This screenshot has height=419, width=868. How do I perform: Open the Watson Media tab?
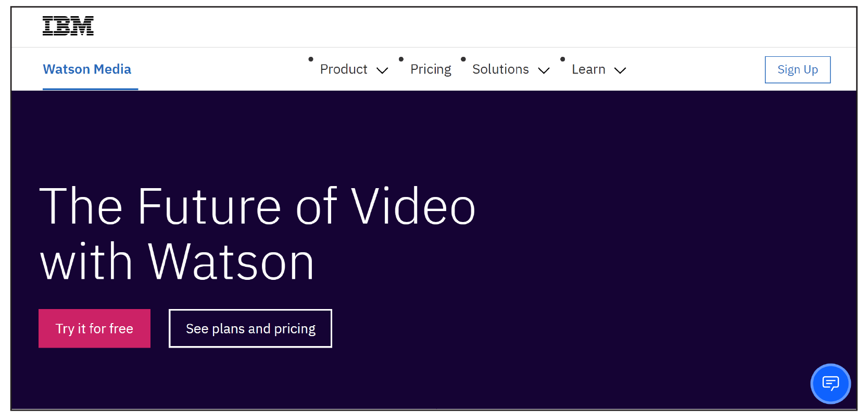(x=87, y=69)
